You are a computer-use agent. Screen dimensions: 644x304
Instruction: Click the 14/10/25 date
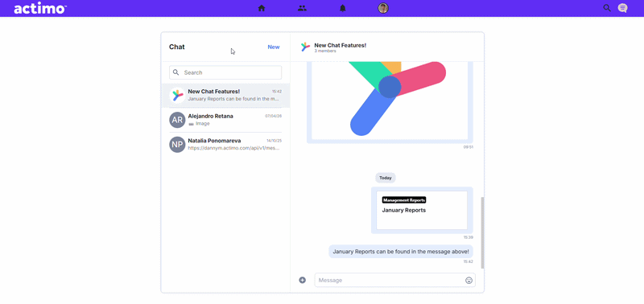[x=275, y=141]
